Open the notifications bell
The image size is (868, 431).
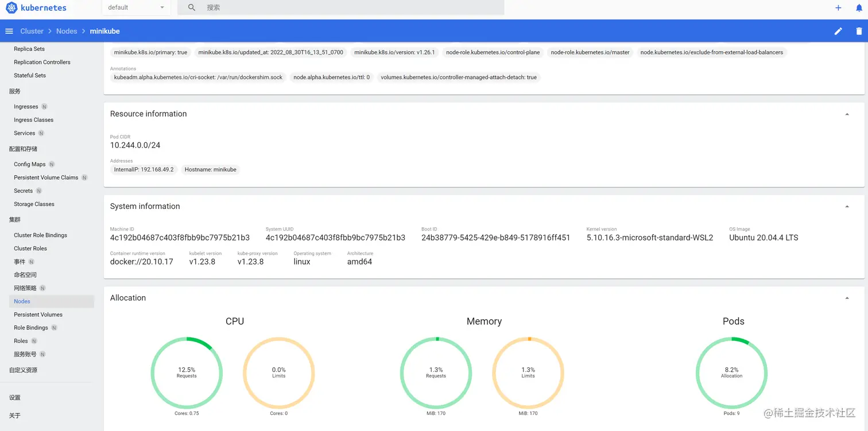point(859,8)
